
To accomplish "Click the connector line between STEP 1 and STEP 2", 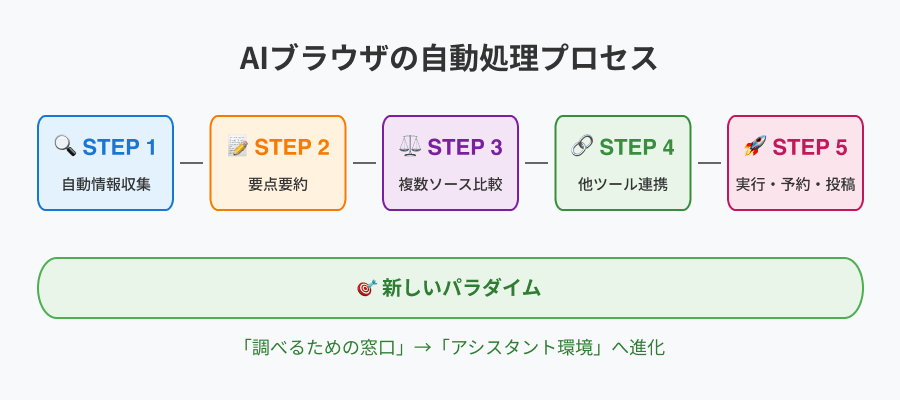I will [x=192, y=163].
